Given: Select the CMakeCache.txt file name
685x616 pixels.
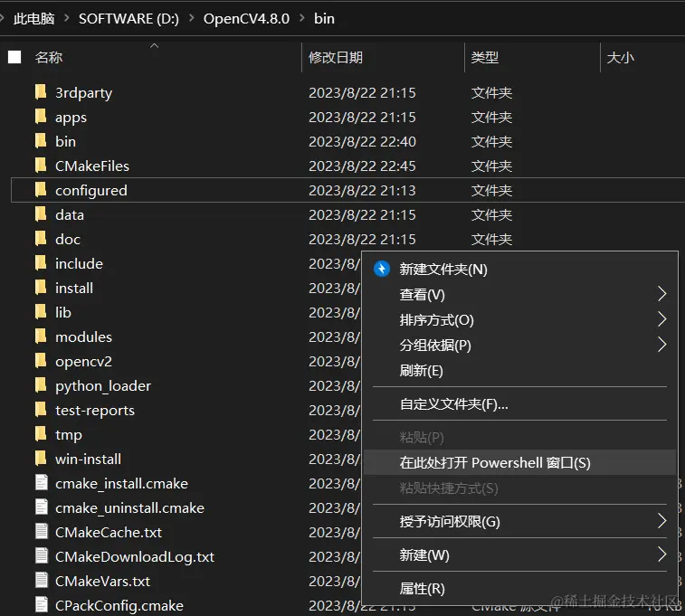Looking at the screenshot, I should tap(109, 533).
